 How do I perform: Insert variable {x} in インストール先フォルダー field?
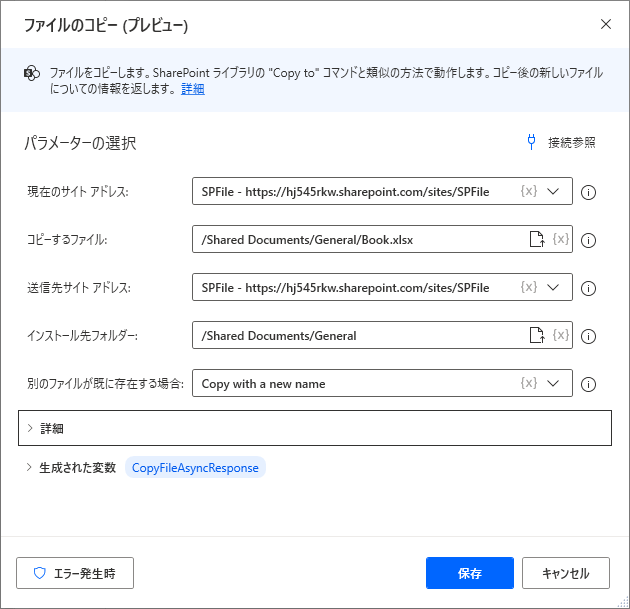click(560, 335)
